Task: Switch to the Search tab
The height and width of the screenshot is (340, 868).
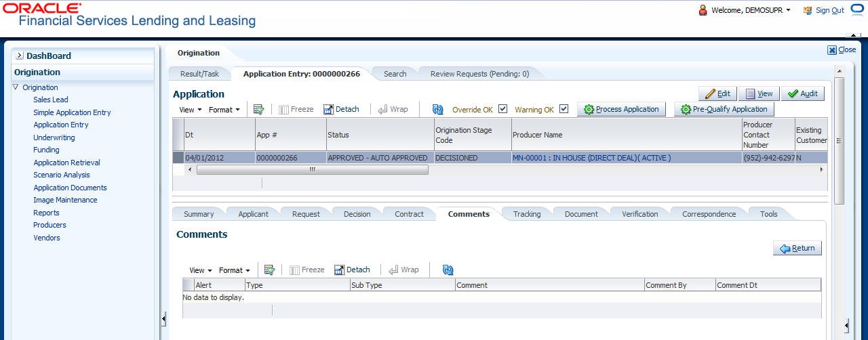Action: click(395, 74)
